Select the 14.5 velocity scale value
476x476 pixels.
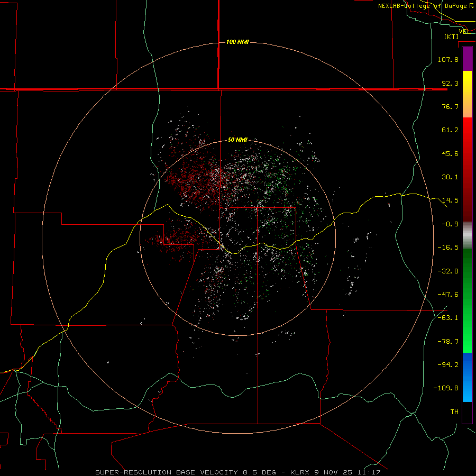(450, 200)
